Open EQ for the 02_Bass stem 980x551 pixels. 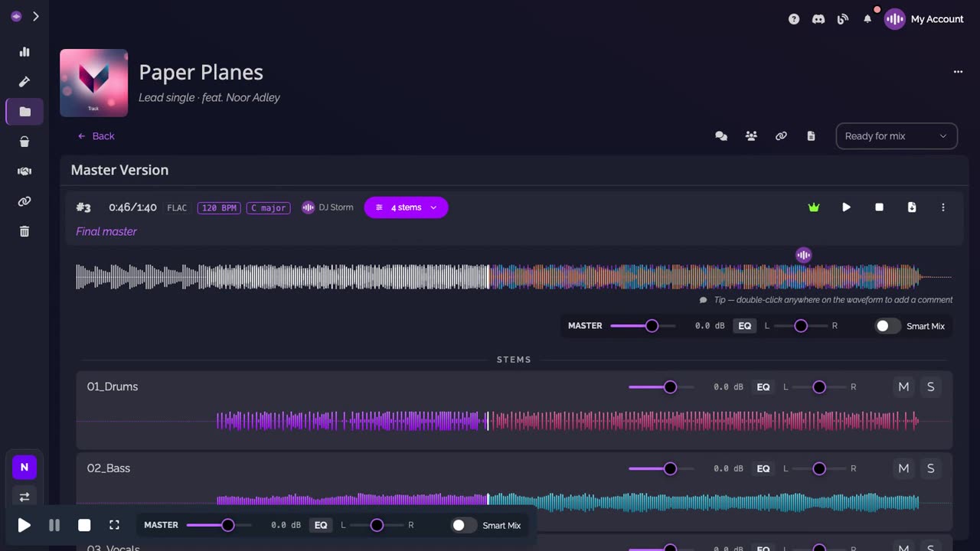763,468
